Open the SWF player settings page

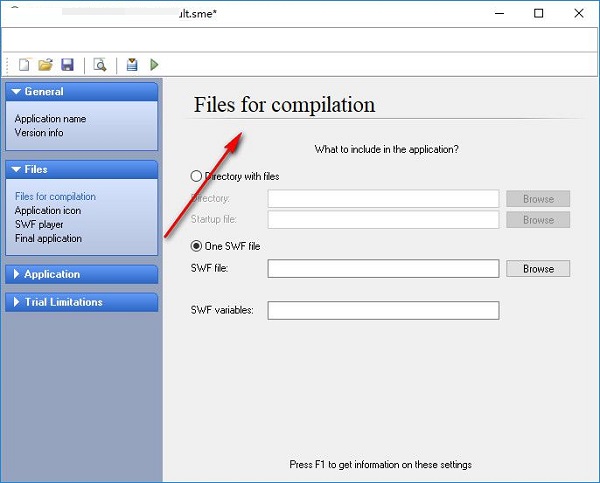tap(39, 225)
